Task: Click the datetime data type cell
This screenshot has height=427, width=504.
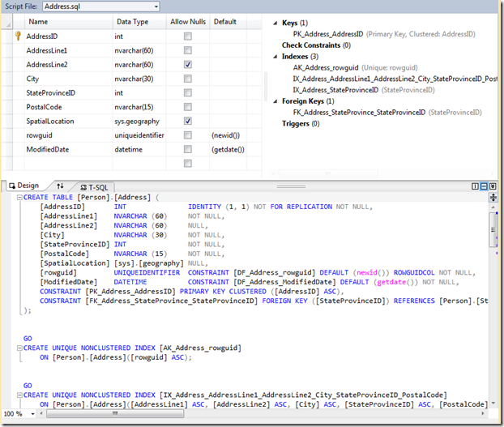Action: 139,149
